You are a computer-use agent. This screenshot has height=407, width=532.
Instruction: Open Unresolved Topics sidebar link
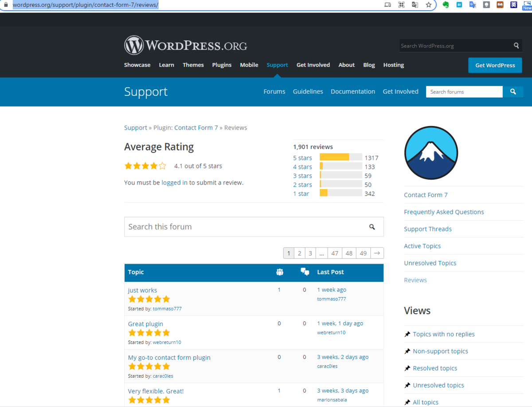(x=430, y=263)
